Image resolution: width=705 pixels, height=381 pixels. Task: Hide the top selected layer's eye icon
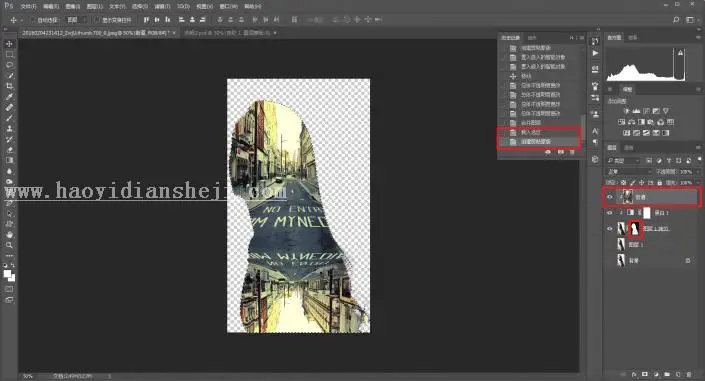[x=610, y=197]
